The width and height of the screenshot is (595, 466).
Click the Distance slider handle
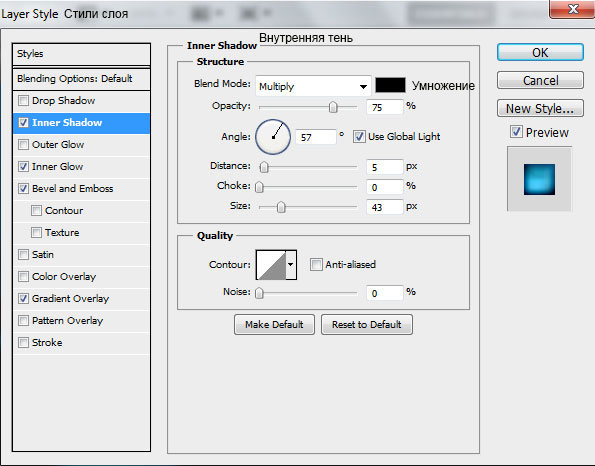[x=264, y=167]
